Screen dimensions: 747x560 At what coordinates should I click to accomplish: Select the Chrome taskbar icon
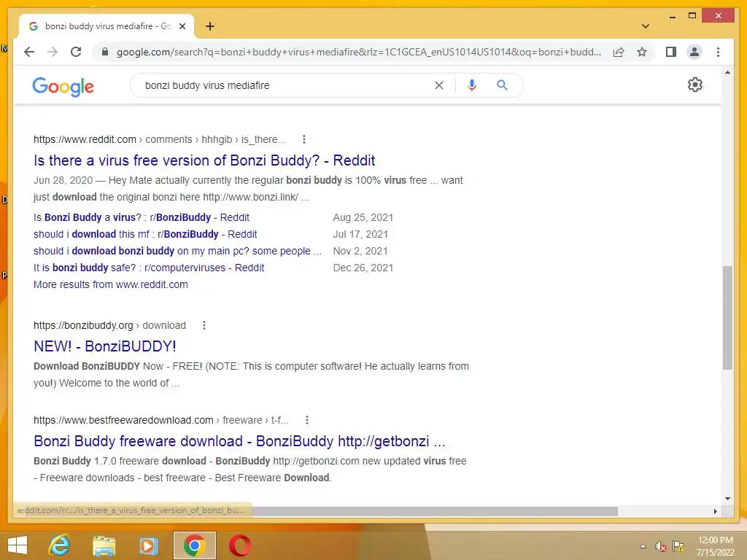tap(194, 545)
